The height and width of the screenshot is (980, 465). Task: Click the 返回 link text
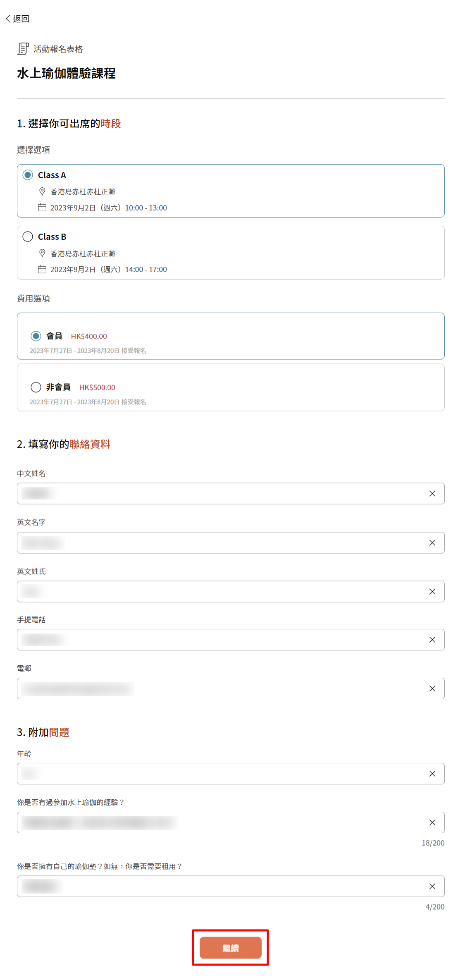click(x=21, y=19)
